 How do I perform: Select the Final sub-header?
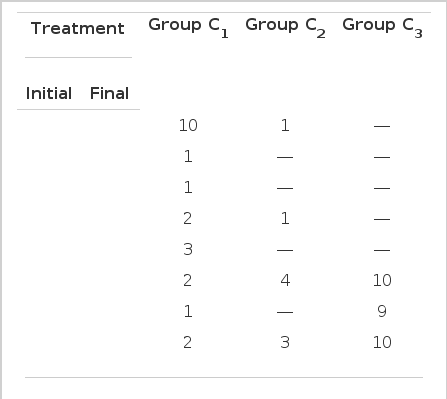[x=109, y=93]
